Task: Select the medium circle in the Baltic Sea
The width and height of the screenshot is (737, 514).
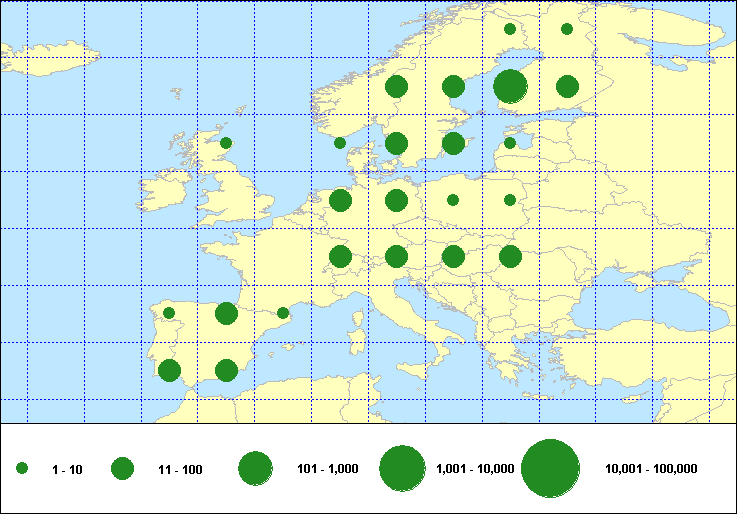Action: coord(453,143)
